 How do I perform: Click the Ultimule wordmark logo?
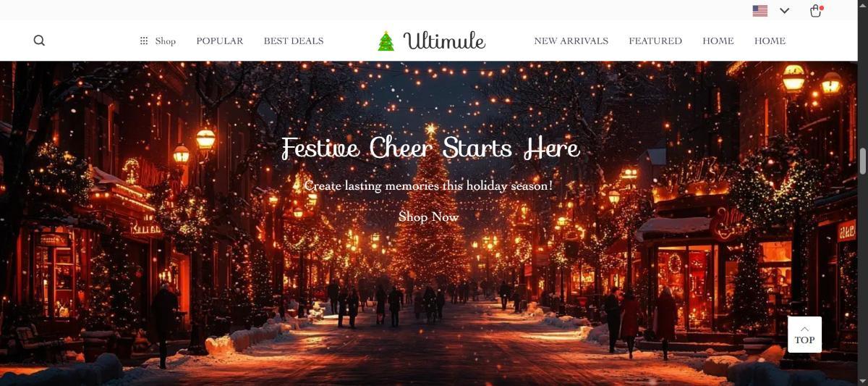tap(444, 41)
